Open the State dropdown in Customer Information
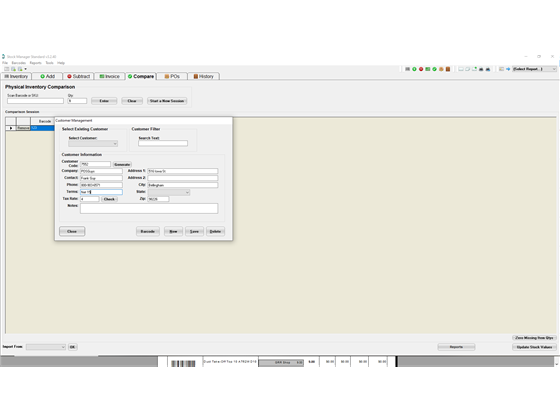This screenshot has width=560, height=420. [x=169, y=192]
